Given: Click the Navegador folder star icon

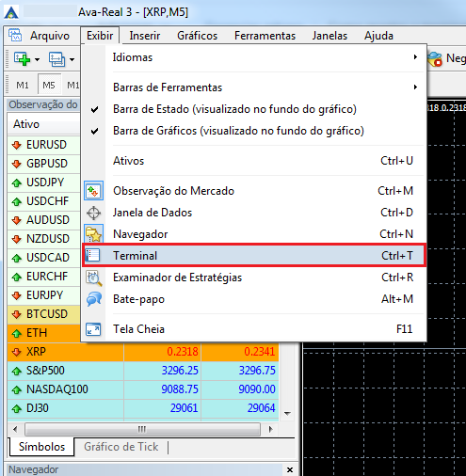Looking at the screenshot, I should click(93, 234).
